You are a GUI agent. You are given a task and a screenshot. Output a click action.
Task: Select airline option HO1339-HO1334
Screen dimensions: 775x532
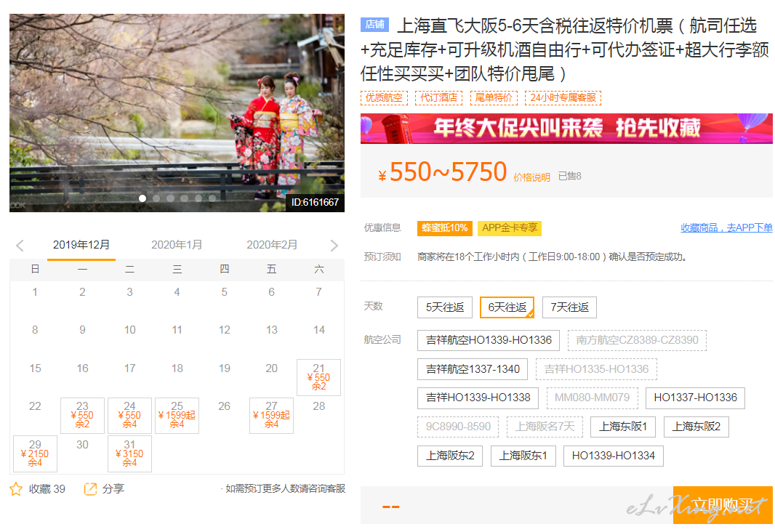[614, 456]
